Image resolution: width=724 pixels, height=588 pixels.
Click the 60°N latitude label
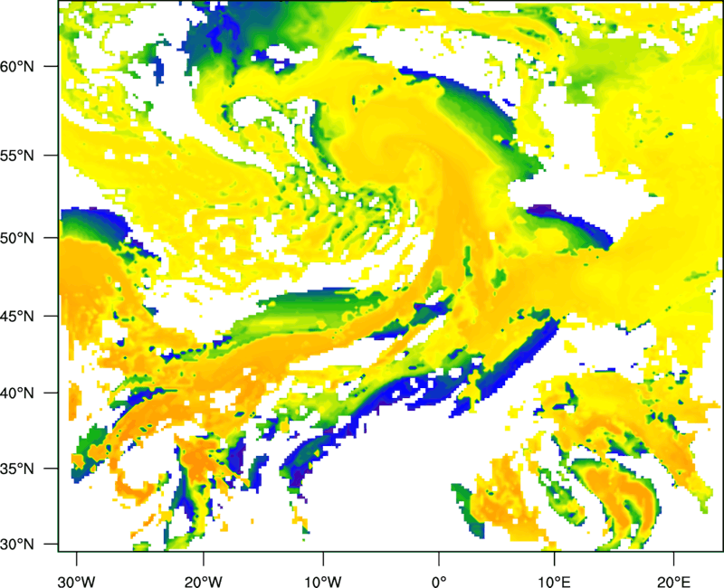tap(17, 66)
